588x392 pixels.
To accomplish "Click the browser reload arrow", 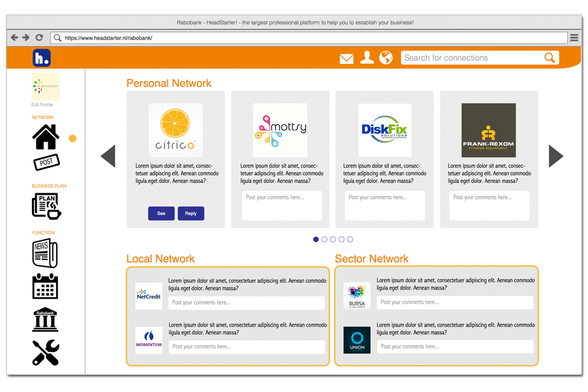I will tap(40, 37).
